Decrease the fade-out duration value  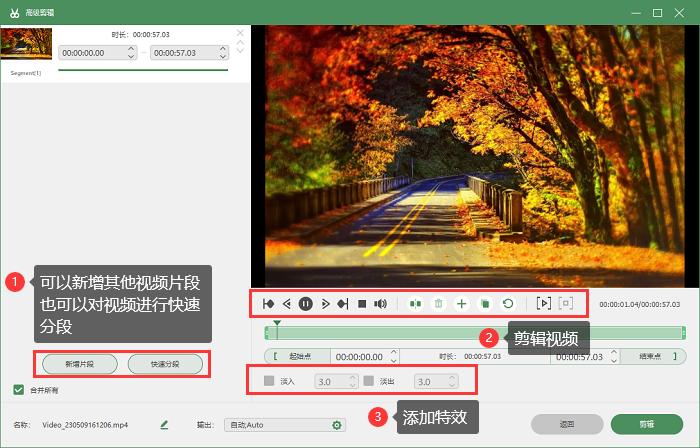click(x=452, y=384)
